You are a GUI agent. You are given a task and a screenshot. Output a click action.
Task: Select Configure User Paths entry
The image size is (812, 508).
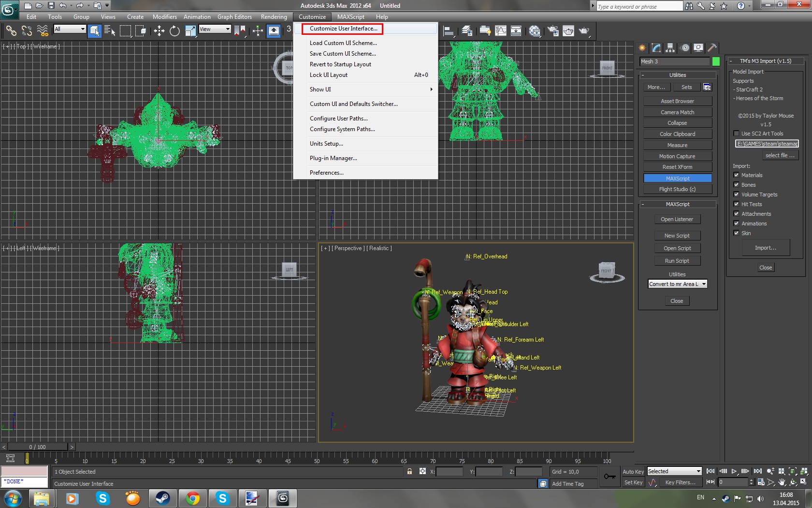click(x=365, y=119)
